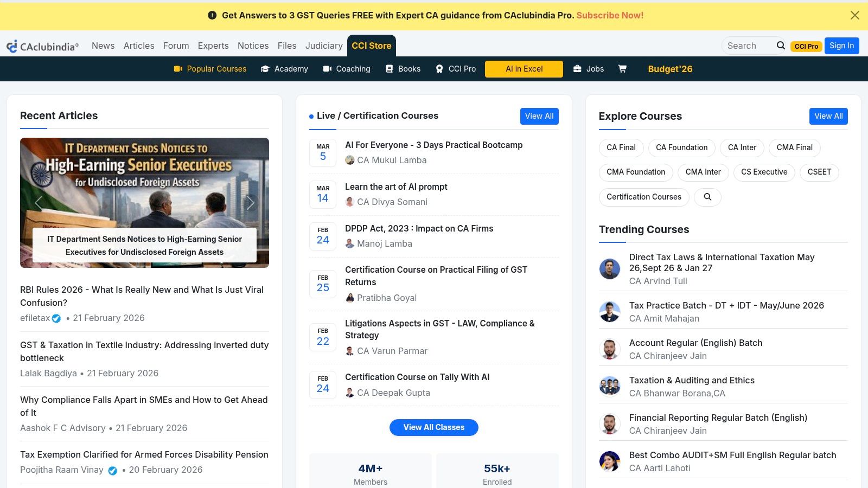Open Judiciary in the top navigation
The image size is (868, 488).
[324, 46]
